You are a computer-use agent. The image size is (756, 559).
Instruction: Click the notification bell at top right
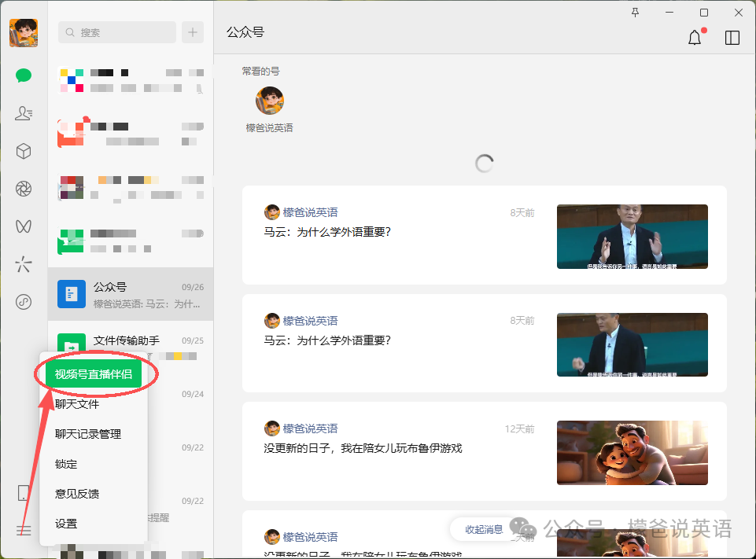pyautogui.click(x=695, y=37)
